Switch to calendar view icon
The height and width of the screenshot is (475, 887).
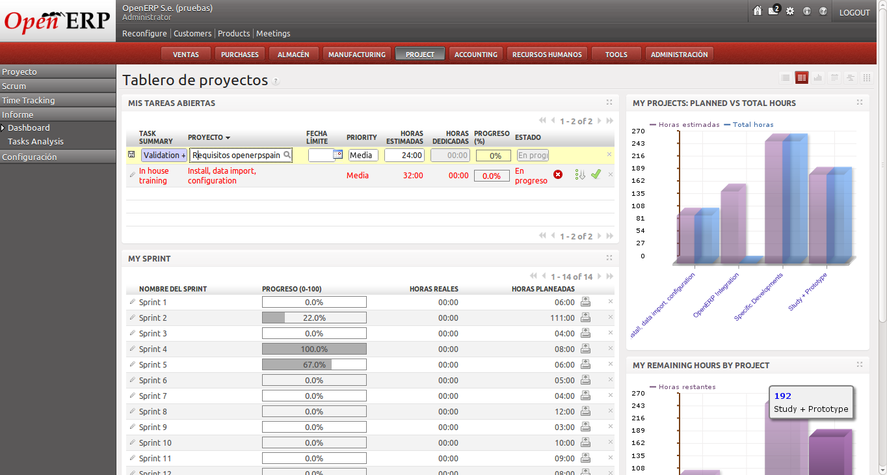click(834, 78)
